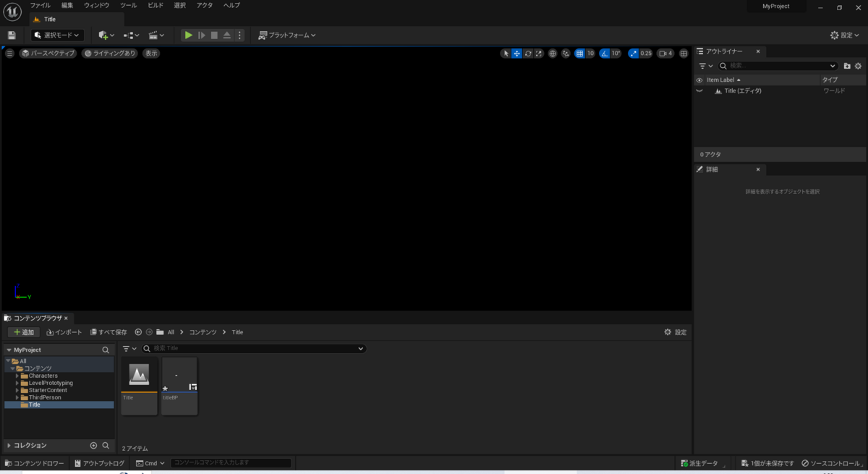Activate the select arrow tool in viewport

[506, 54]
